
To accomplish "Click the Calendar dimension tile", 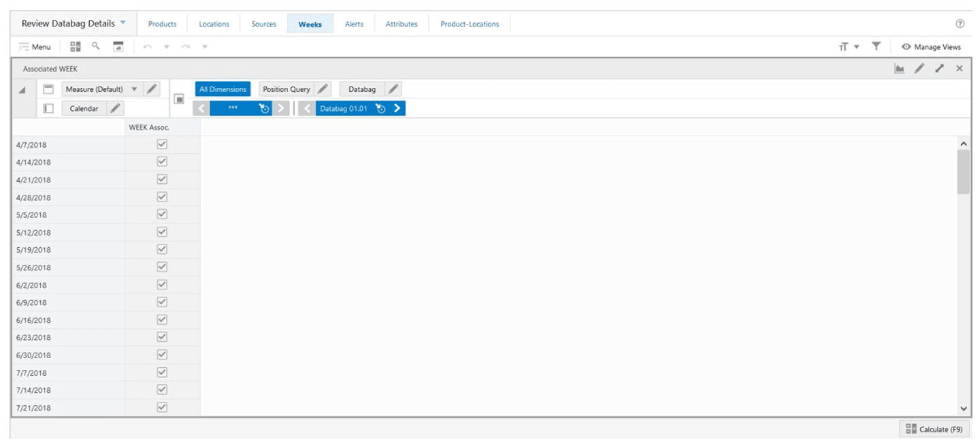I will pos(84,108).
